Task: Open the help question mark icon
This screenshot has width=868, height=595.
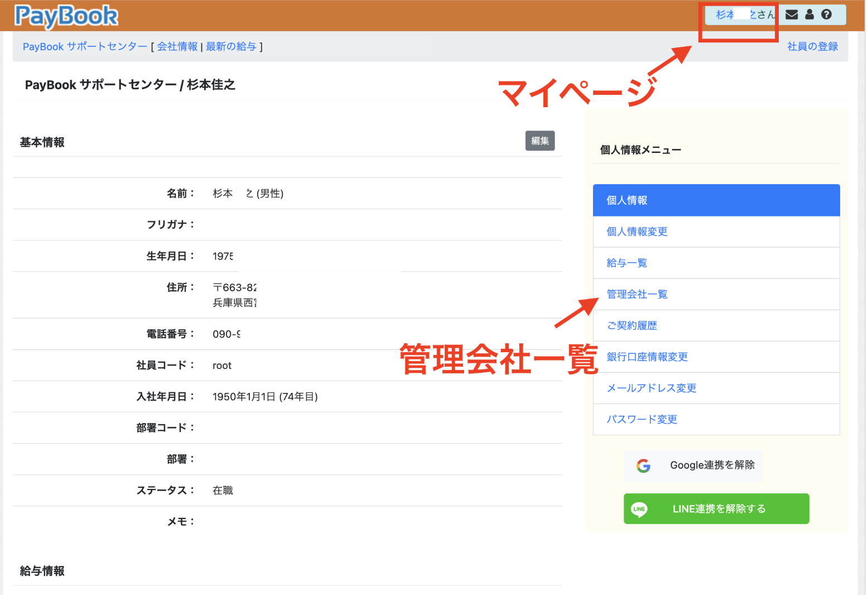Action: [x=827, y=15]
